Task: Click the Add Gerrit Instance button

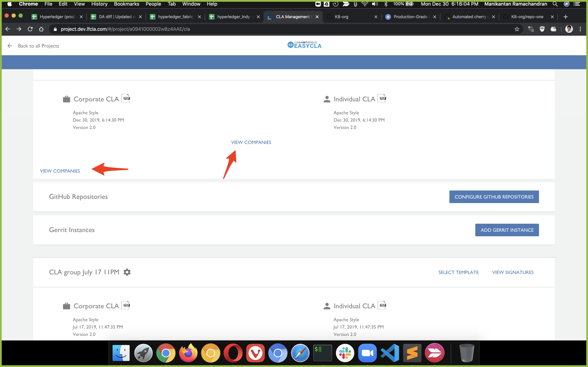Action: [507, 230]
